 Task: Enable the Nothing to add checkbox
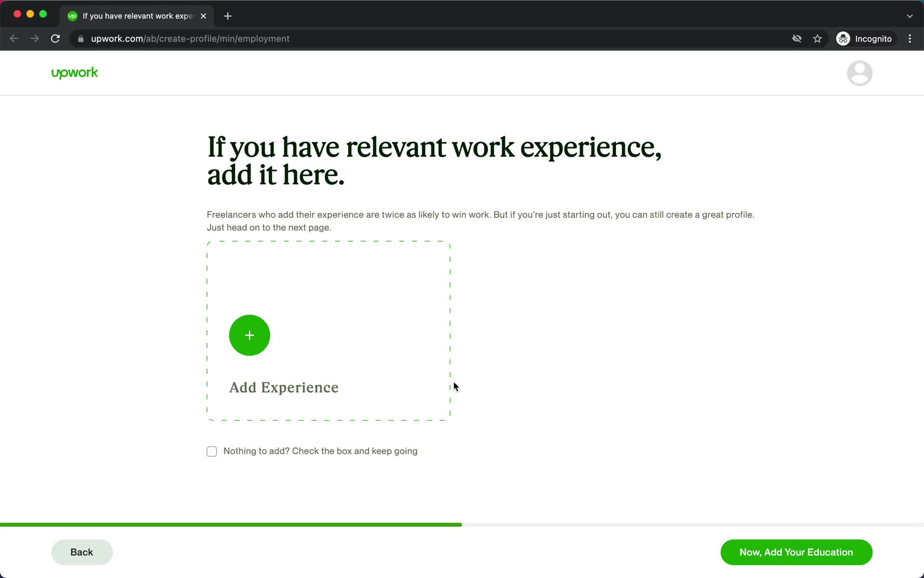[212, 451]
